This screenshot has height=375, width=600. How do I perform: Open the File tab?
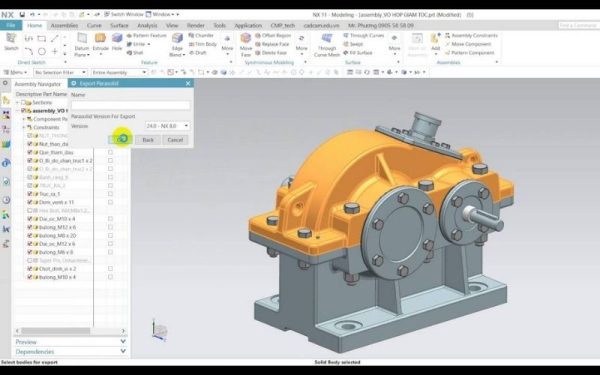[x=11, y=25]
